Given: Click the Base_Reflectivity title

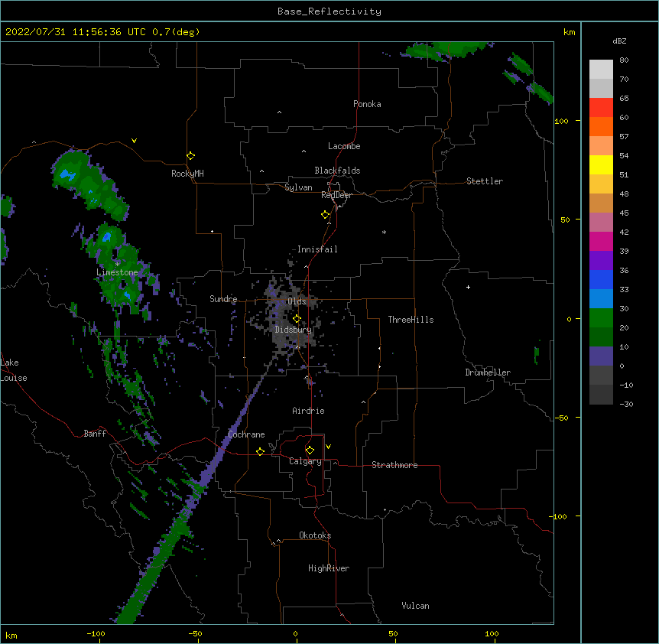Looking at the screenshot, I should (x=329, y=11).
